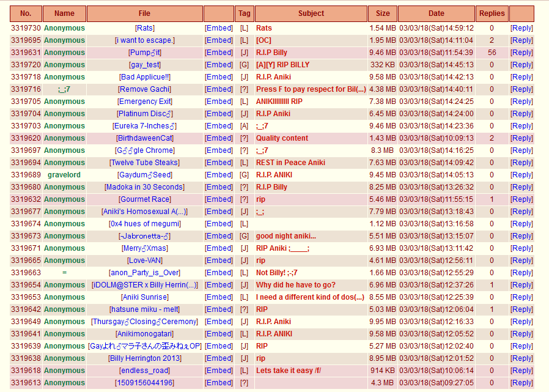The width and height of the screenshot is (549, 392).
Task: Open [hatsune miku - melt] file
Action: pos(145,309)
